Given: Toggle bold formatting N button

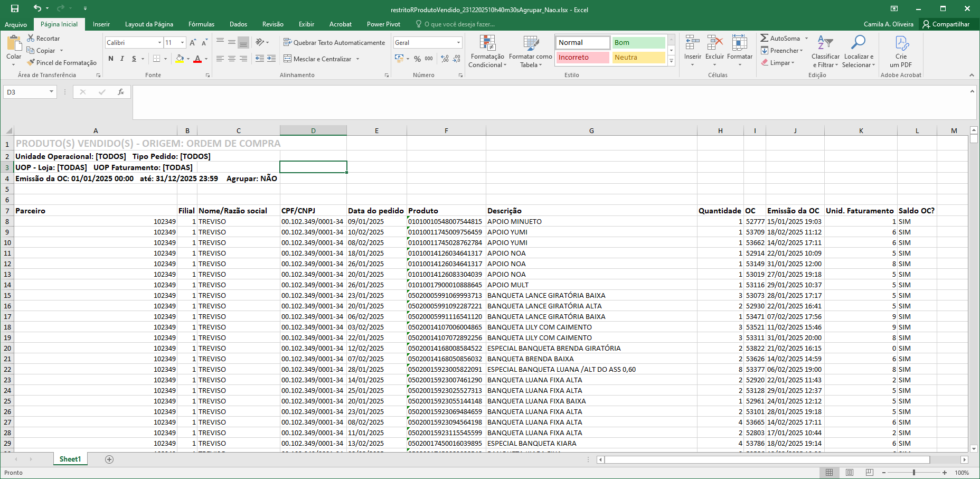Looking at the screenshot, I should [x=111, y=59].
